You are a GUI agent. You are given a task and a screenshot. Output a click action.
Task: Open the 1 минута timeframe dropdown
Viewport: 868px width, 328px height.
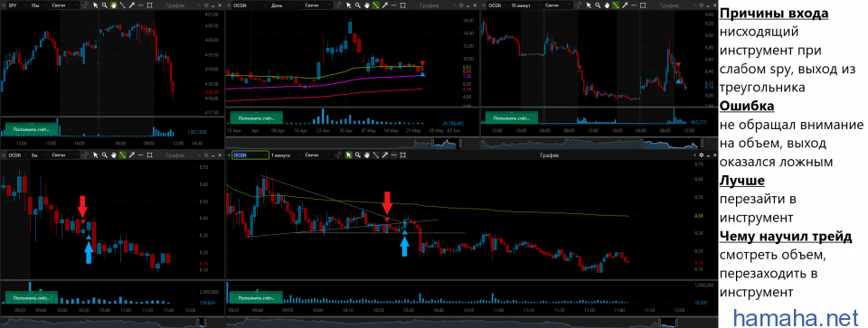(286, 155)
